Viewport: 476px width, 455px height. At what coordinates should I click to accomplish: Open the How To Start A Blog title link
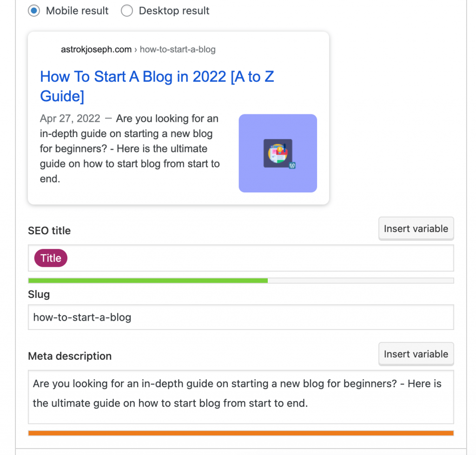pos(157,86)
